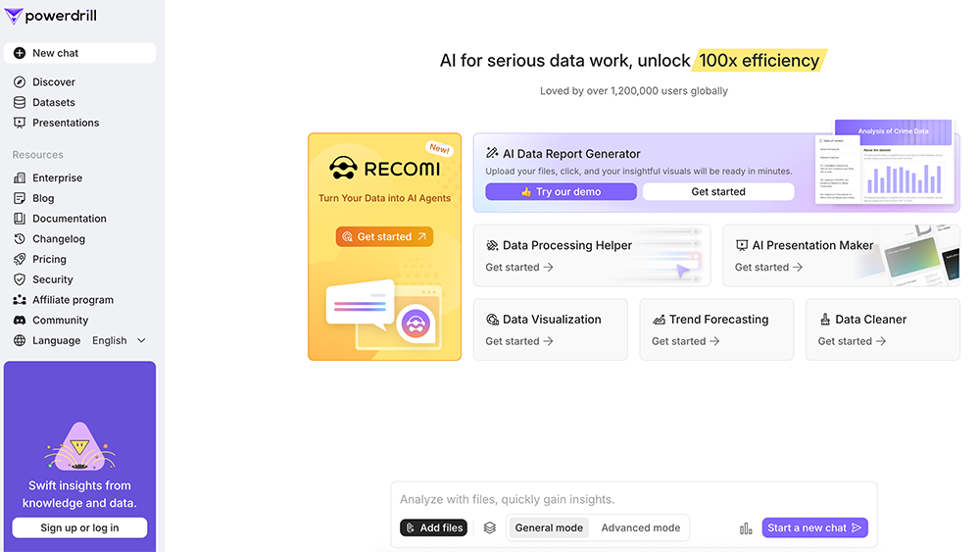Click the bar chart icon near Start a new chat
980x552 pixels.
(x=746, y=528)
